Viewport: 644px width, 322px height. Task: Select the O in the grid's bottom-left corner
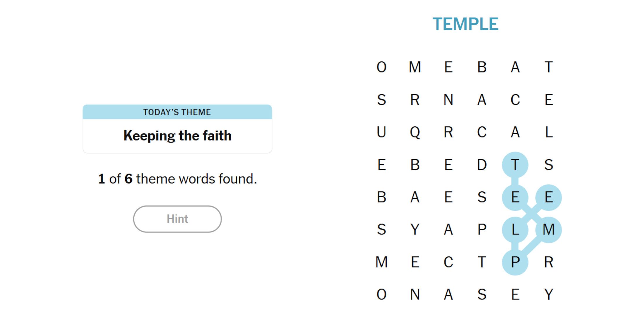[x=381, y=294]
